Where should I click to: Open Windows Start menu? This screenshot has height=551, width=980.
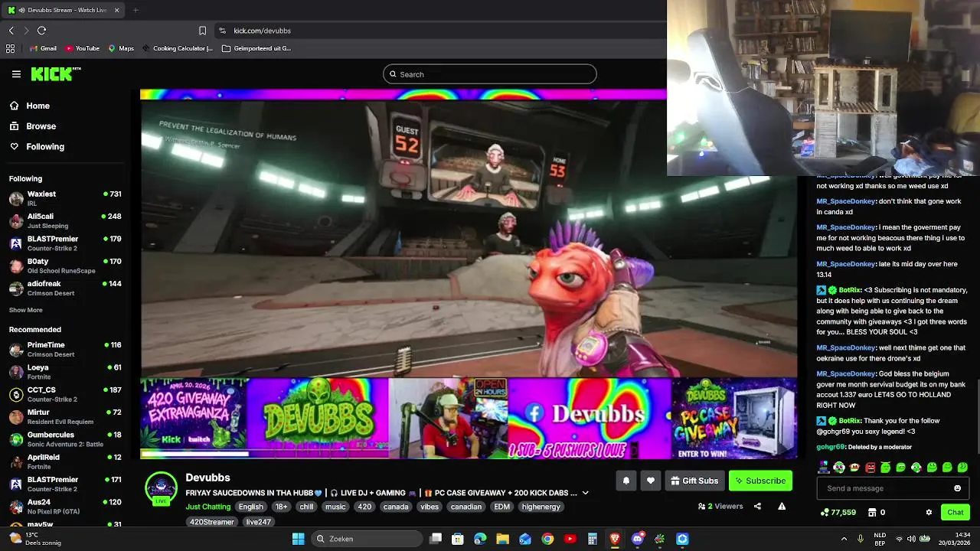[x=299, y=539]
